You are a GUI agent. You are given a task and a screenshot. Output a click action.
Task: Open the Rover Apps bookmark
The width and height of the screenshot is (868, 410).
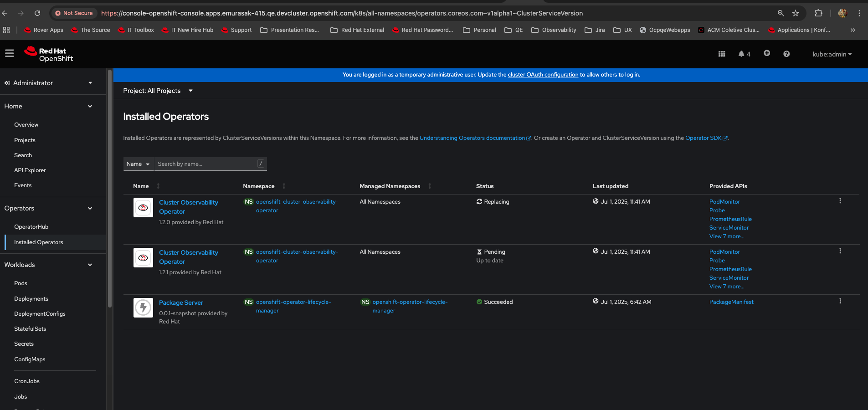[44, 30]
